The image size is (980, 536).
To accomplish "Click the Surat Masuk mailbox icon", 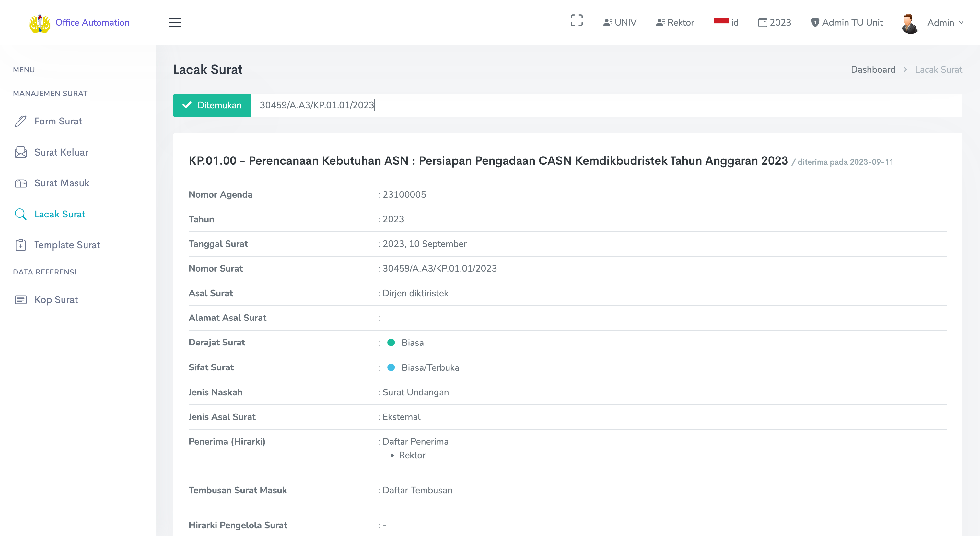I will click(20, 183).
